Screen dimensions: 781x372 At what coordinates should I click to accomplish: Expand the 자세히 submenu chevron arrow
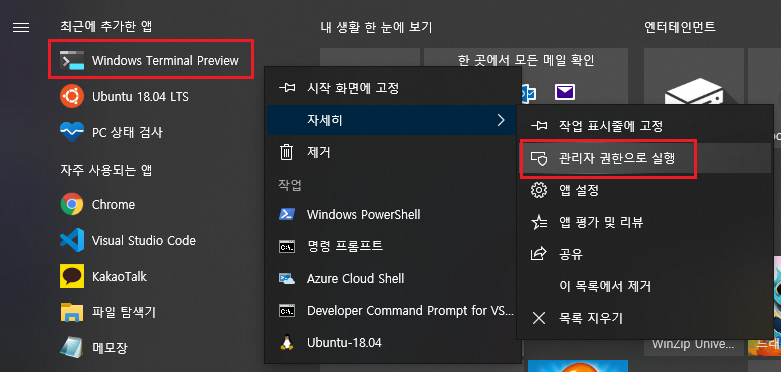[x=501, y=120]
